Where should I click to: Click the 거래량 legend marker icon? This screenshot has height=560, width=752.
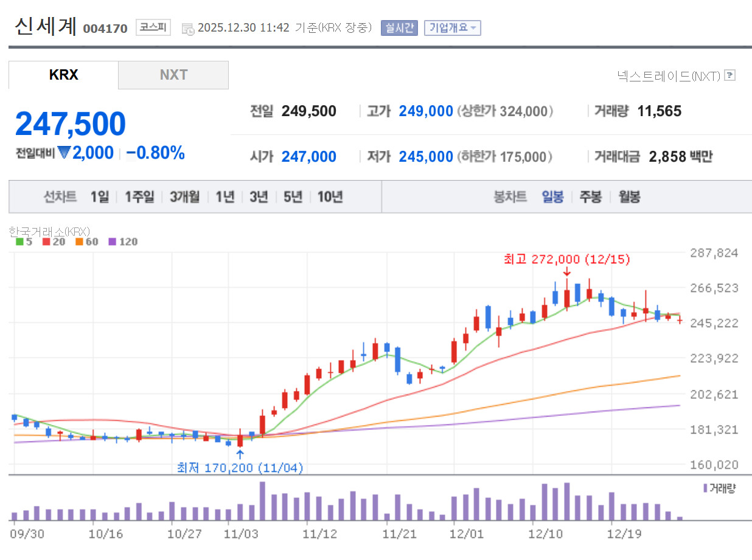(705, 488)
